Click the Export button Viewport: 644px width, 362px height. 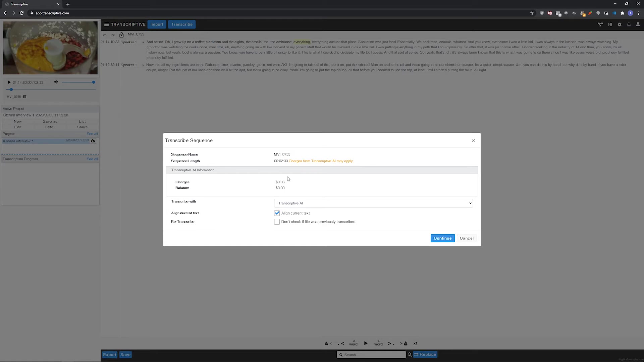(110, 355)
